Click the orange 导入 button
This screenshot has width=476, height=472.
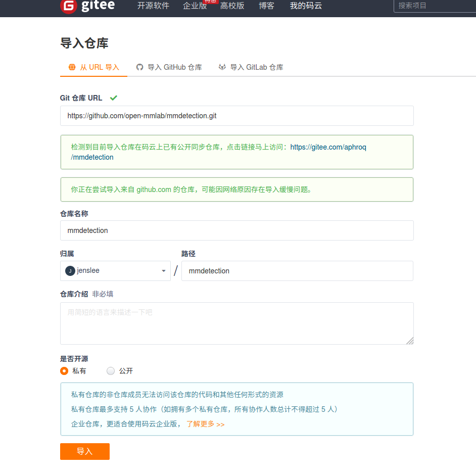tap(85, 451)
